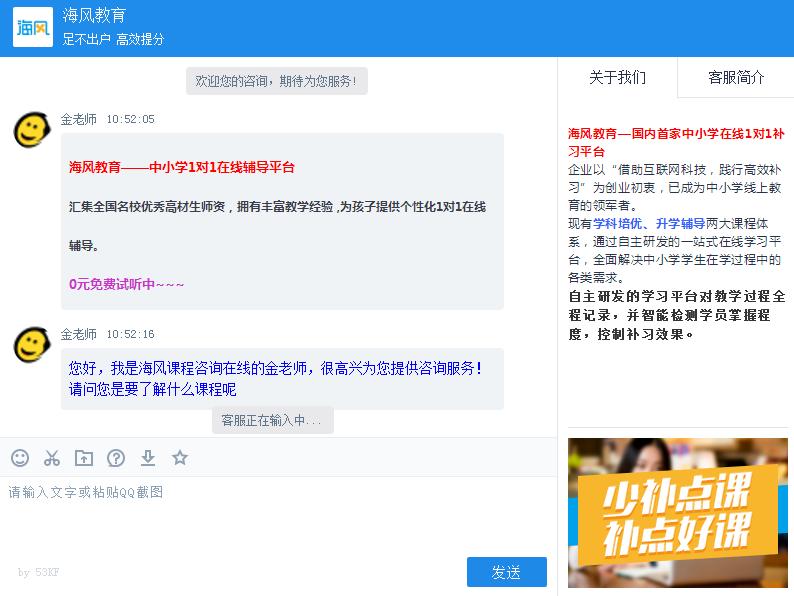Open the 少补点课 补点好课 banner

678,513
